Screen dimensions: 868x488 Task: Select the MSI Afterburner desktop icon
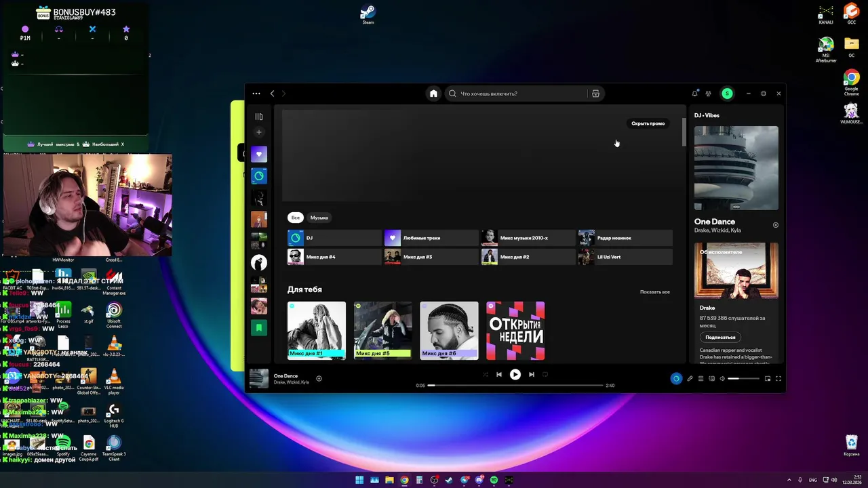pos(825,50)
